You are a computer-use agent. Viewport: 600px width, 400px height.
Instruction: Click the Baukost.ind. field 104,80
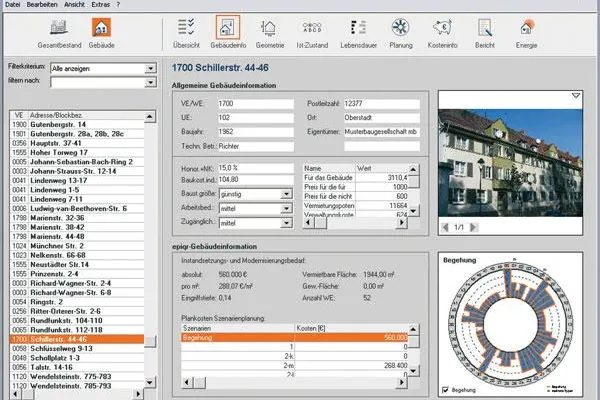(x=256, y=180)
